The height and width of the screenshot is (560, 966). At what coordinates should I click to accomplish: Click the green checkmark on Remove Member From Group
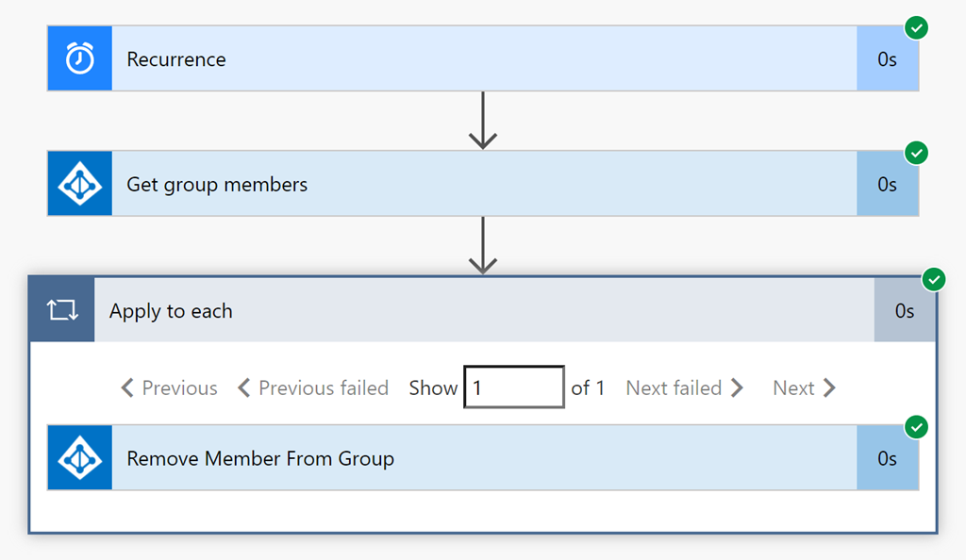click(x=916, y=428)
